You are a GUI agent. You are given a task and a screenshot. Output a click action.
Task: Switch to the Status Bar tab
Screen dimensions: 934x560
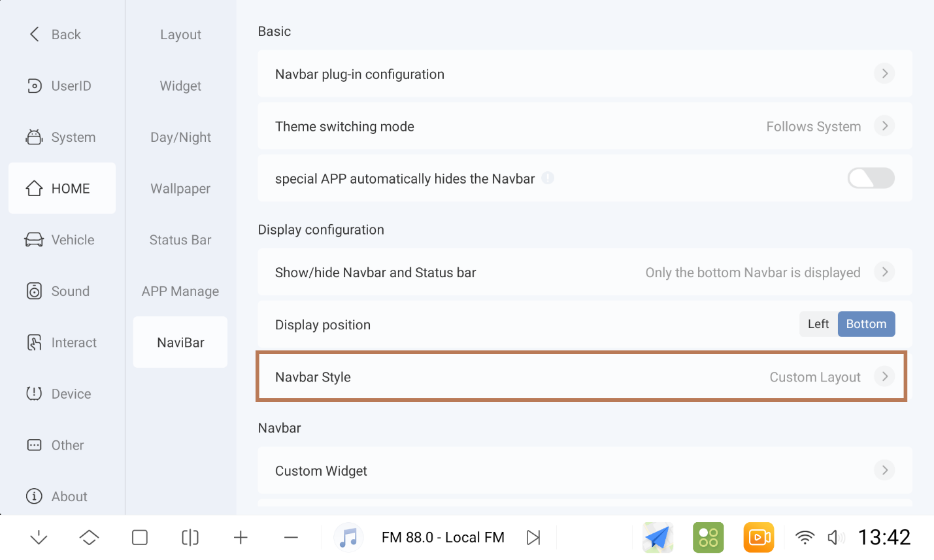pyautogui.click(x=180, y=240)
